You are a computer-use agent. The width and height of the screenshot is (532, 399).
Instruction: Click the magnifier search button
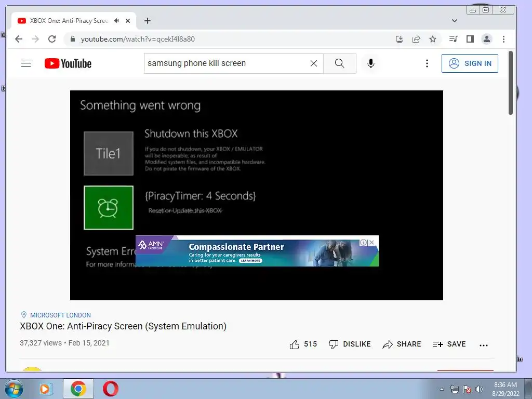coord(340,63)
